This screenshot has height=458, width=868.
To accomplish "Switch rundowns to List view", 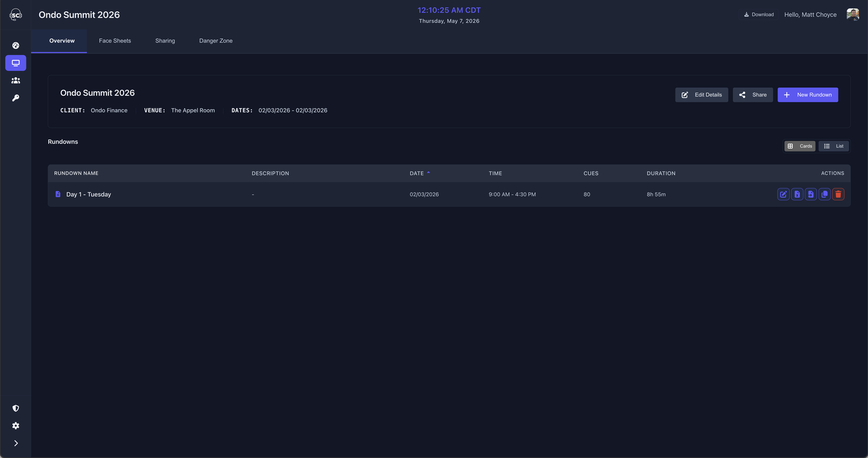I will [x=834, y=146].
